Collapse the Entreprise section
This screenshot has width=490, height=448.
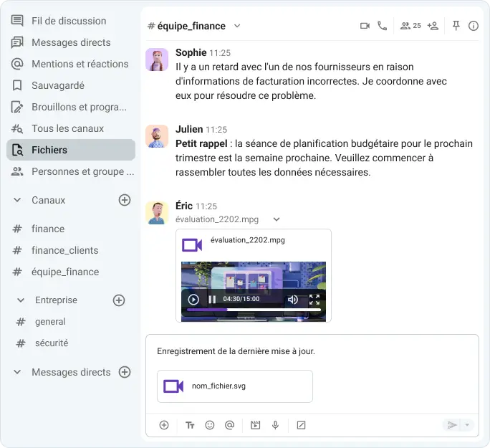21,300
